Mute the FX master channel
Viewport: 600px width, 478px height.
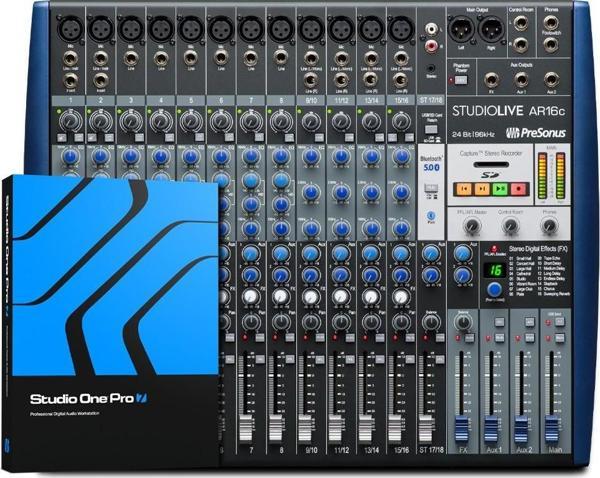point(470,338)
